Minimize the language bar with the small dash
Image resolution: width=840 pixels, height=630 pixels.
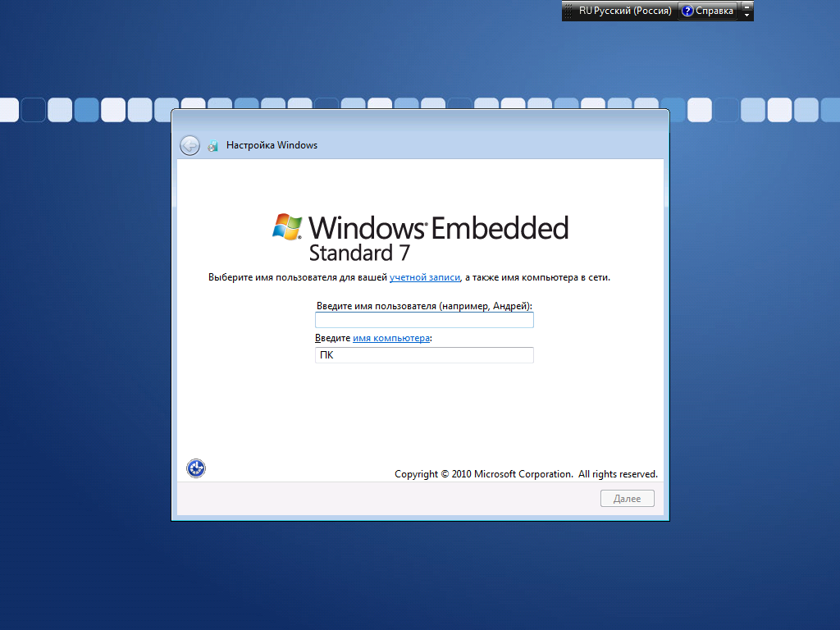(746, 7)
